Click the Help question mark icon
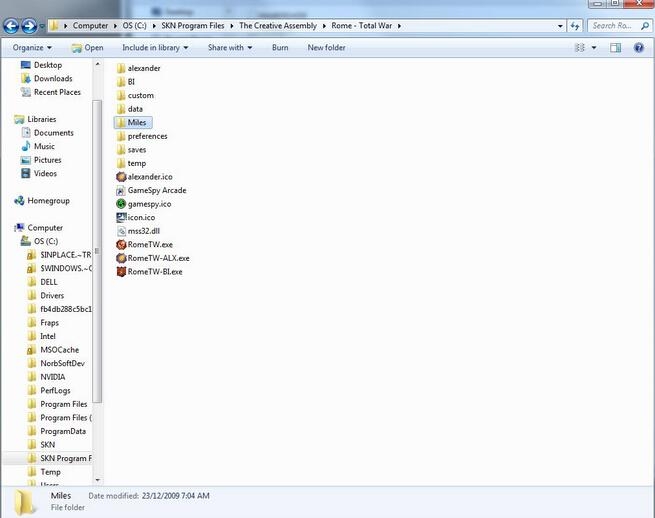The image size is (655, 518). (x=640, y=47)
